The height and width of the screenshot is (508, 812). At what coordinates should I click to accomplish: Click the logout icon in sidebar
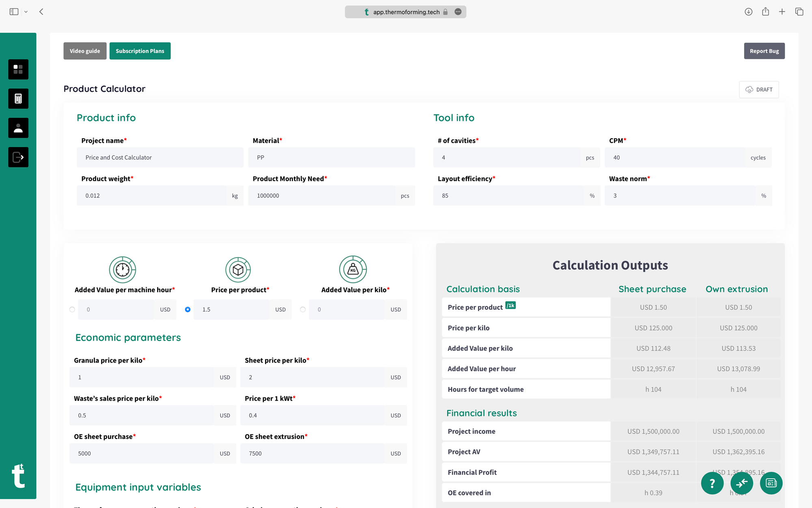18,157
